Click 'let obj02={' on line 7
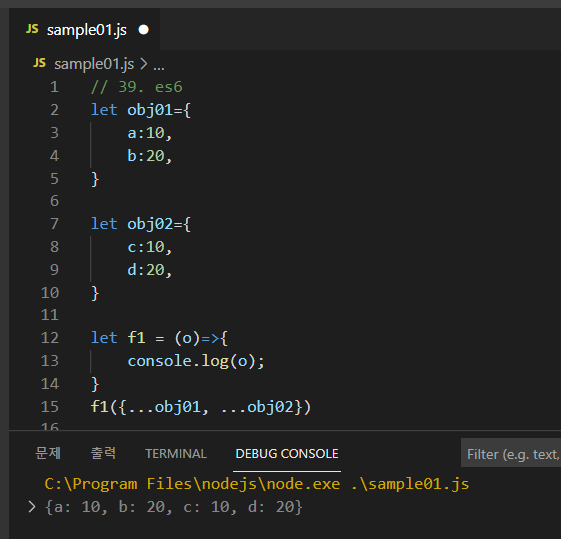Image resolution: width=561 pixels, height=539 pixels. (141, 224)
